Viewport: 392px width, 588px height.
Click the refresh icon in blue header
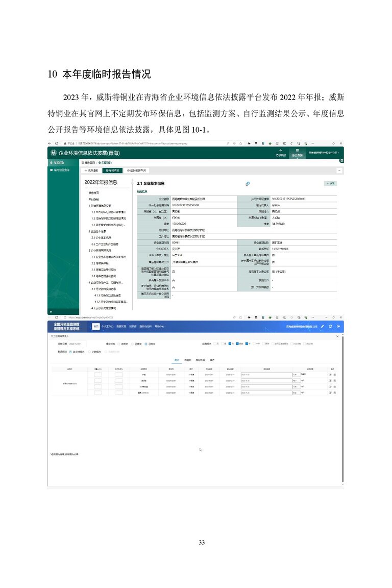click(x=330, y=326)
